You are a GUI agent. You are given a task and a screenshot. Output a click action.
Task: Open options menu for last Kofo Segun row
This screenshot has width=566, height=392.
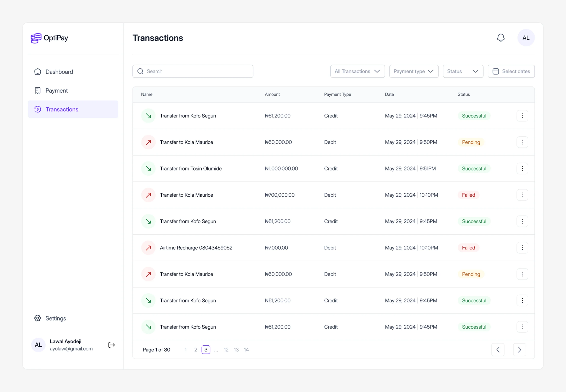(522, 327)
